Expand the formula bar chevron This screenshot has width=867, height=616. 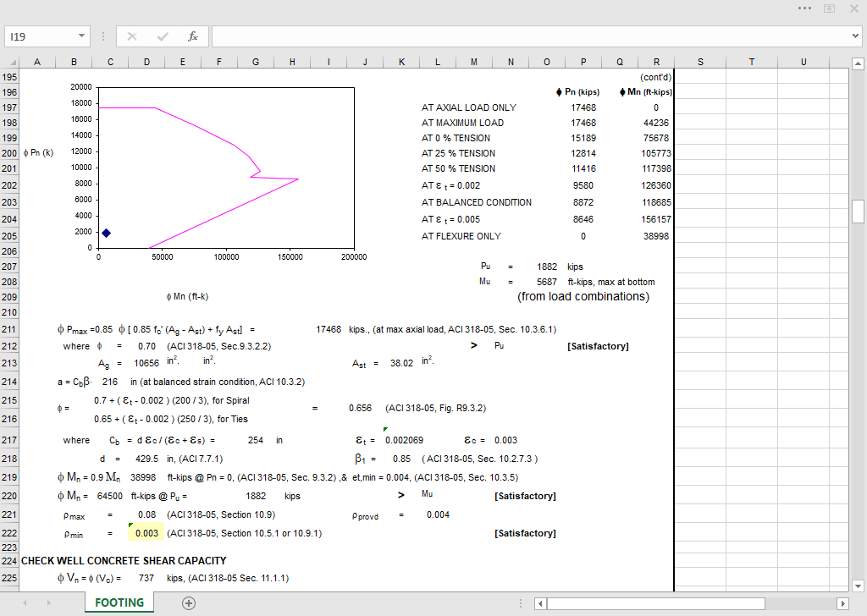tap(856, 36)
